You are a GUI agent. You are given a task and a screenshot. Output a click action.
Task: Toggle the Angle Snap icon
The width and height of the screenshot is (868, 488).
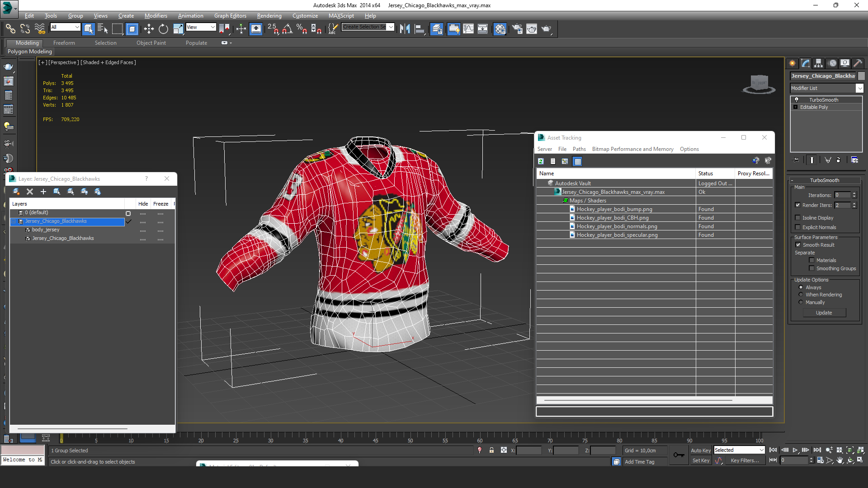point(287,29)
